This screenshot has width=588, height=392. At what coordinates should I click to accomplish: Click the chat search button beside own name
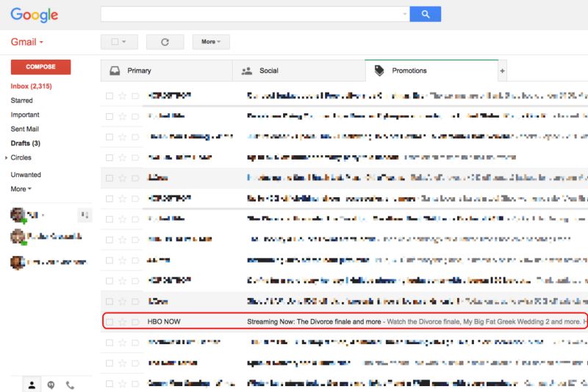[x=85, y=215]
